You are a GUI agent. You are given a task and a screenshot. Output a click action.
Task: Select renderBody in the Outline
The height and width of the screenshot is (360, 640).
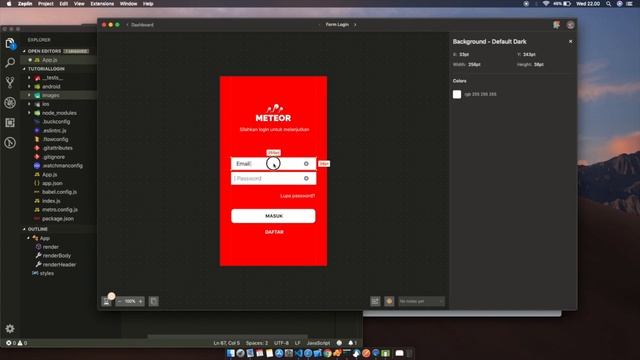click(57, 256)
